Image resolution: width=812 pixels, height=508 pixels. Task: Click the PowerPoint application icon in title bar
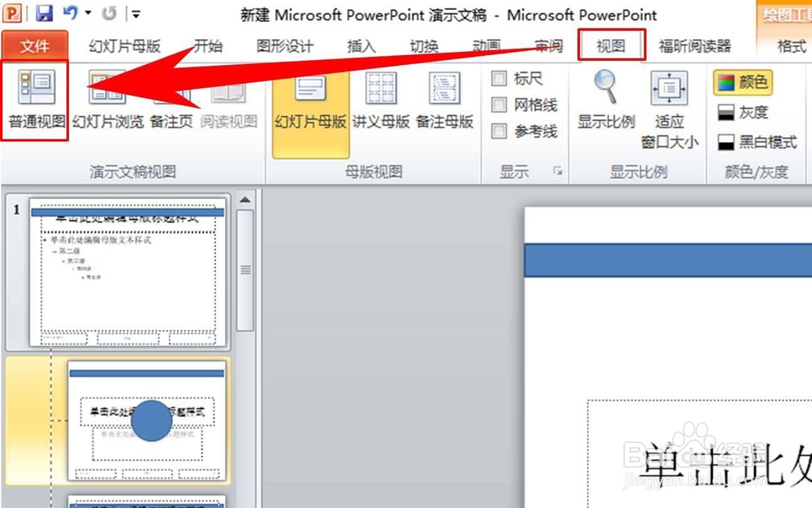[12, 12]
